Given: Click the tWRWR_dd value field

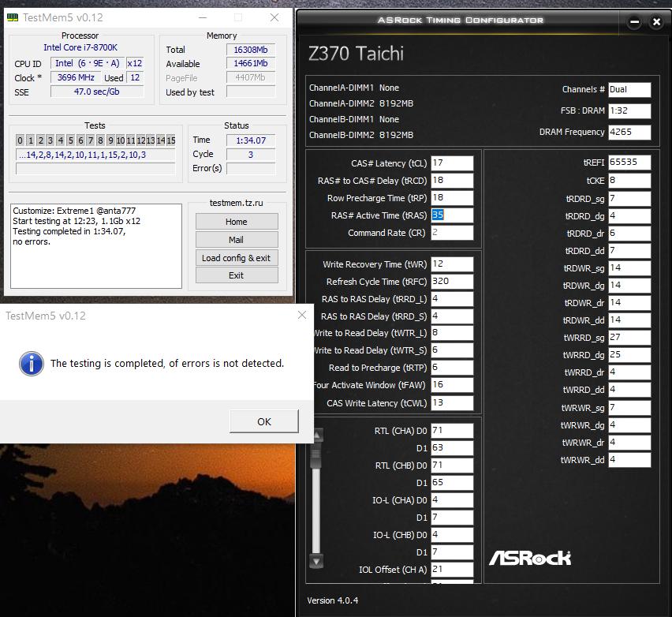Looking at the screenshot, I should pos(629,460).
